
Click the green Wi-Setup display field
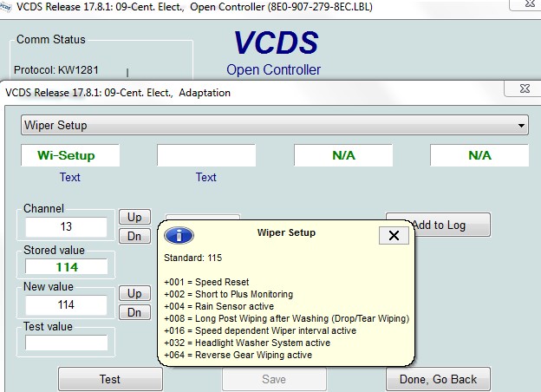pyautogui.click(x=66, y=155)
